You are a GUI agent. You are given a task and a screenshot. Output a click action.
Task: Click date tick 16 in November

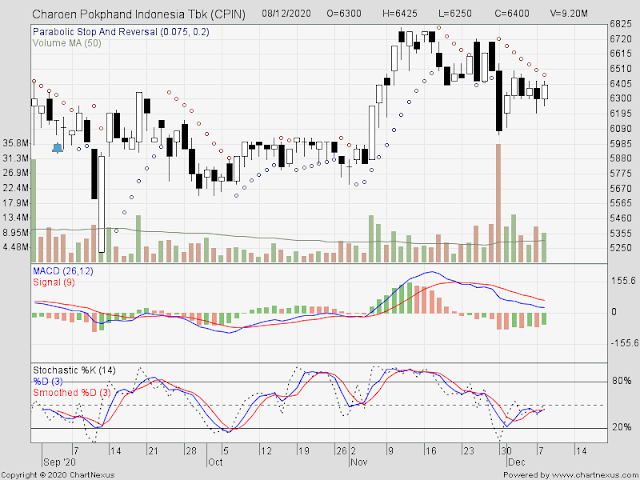click(x=431, y=451)
